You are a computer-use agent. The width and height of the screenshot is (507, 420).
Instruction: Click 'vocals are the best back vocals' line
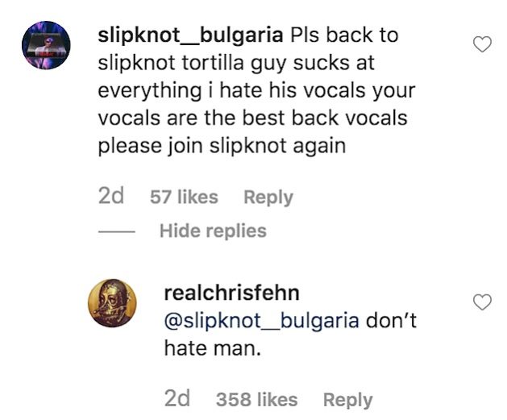tap(252, 118)
